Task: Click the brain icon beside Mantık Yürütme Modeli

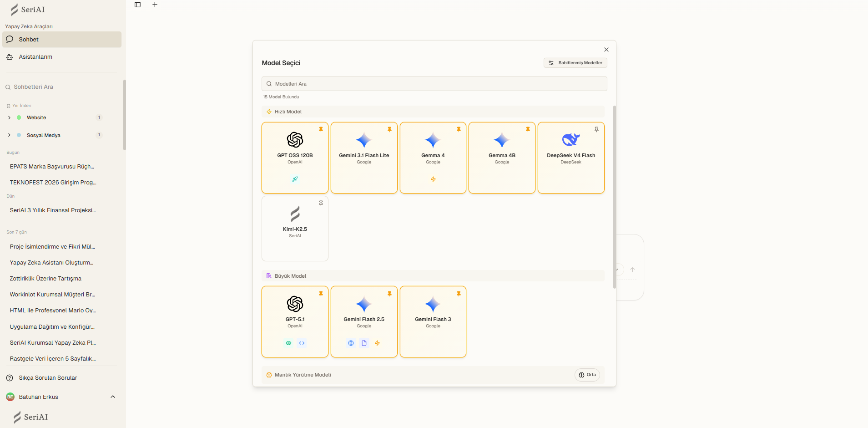Action: (269, 375)
